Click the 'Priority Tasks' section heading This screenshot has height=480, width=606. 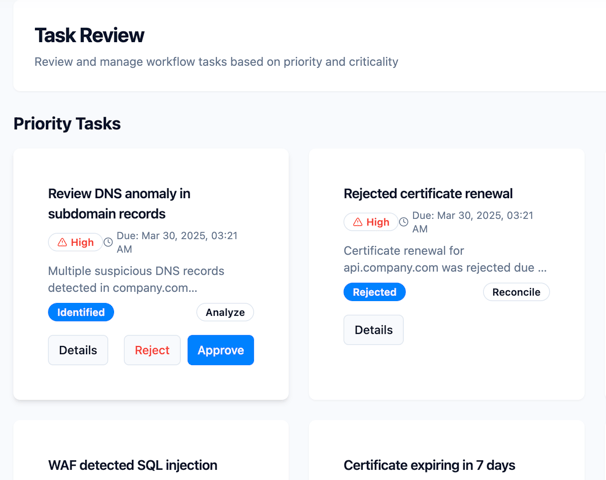point(67,124)
